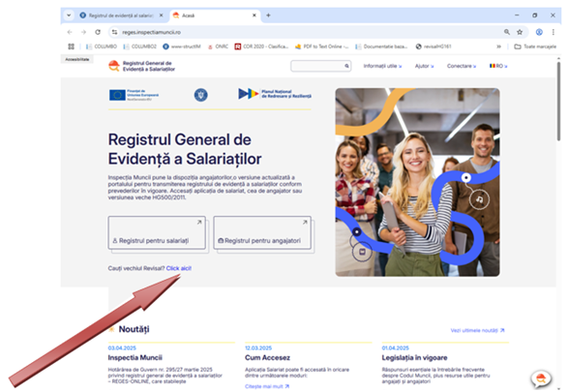Bookmark this page with the star icon
The height and width of the screenshot is (392, 569).
520,32
